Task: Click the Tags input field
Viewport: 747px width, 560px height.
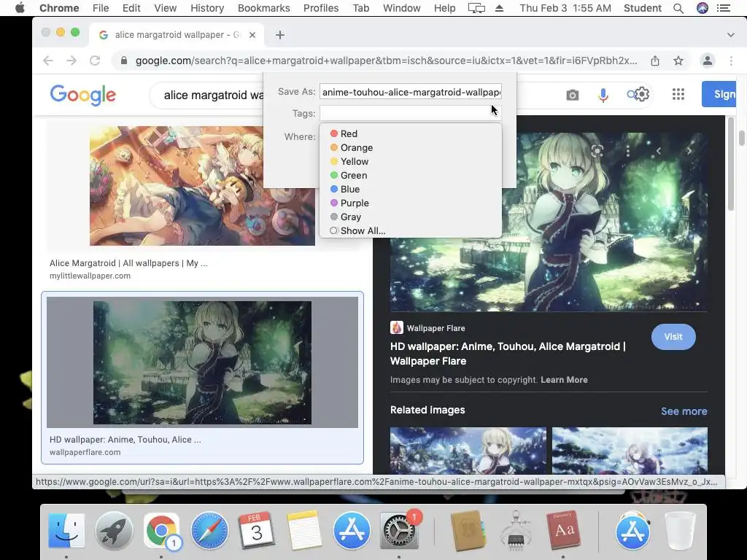Action: [x=411, y=113]
